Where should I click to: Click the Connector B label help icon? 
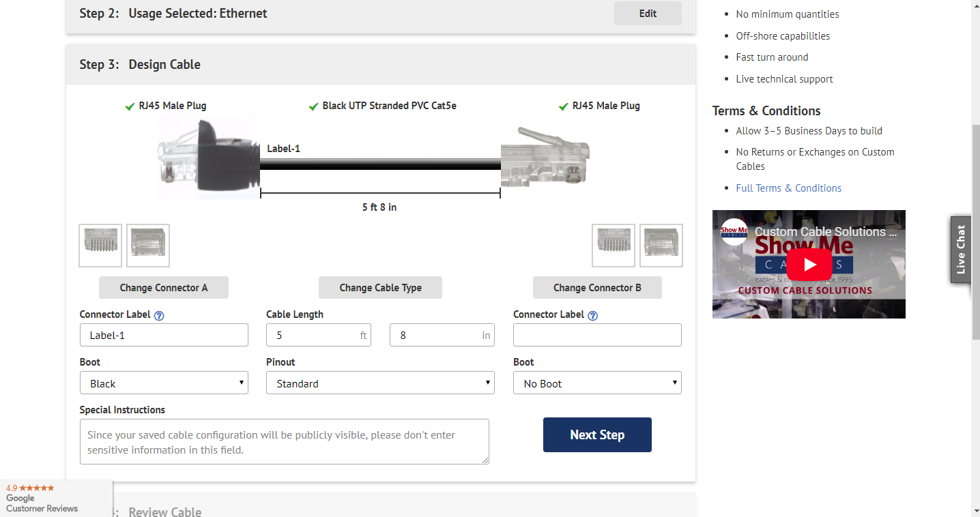[x=593, y=316]
